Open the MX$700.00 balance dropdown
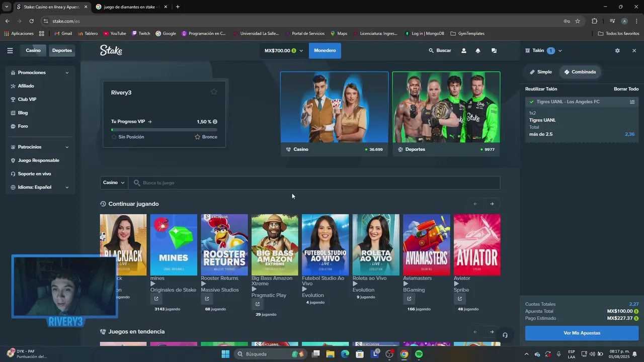The width and height of the screenshot is (644, 362). click(x=283, y=50)
